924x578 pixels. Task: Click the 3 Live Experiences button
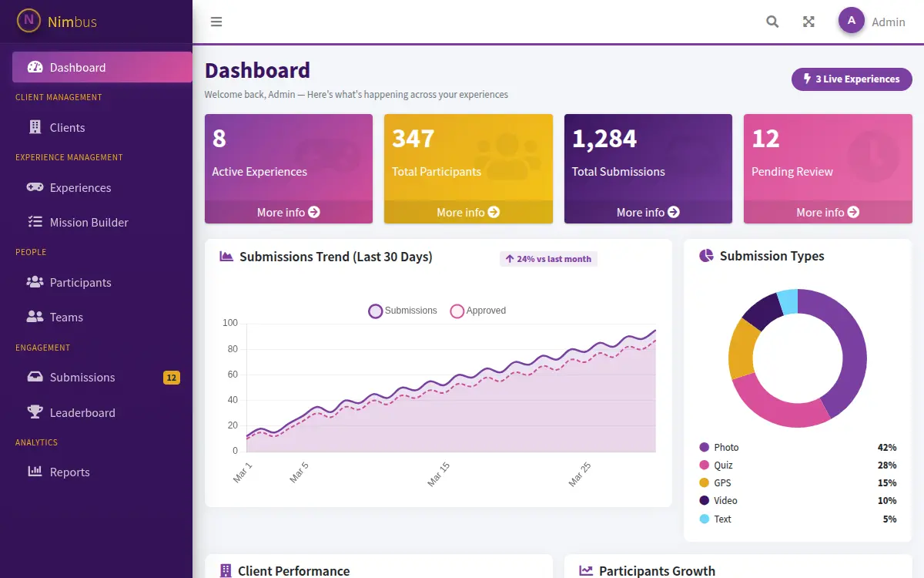coord(852,79)
